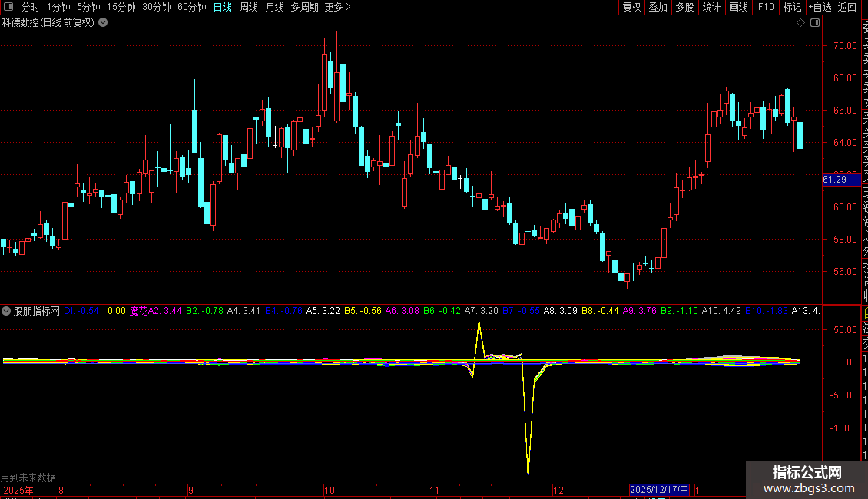Click the 叠加 overlay button
The height and width of the screenshot is (499, 868).
pos(658,7)
